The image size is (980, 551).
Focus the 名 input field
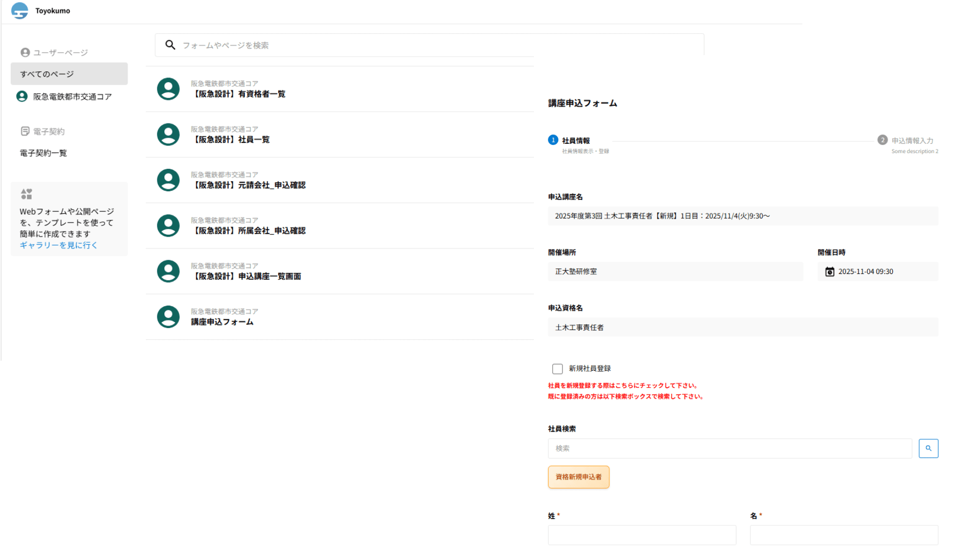coord(844,535)
